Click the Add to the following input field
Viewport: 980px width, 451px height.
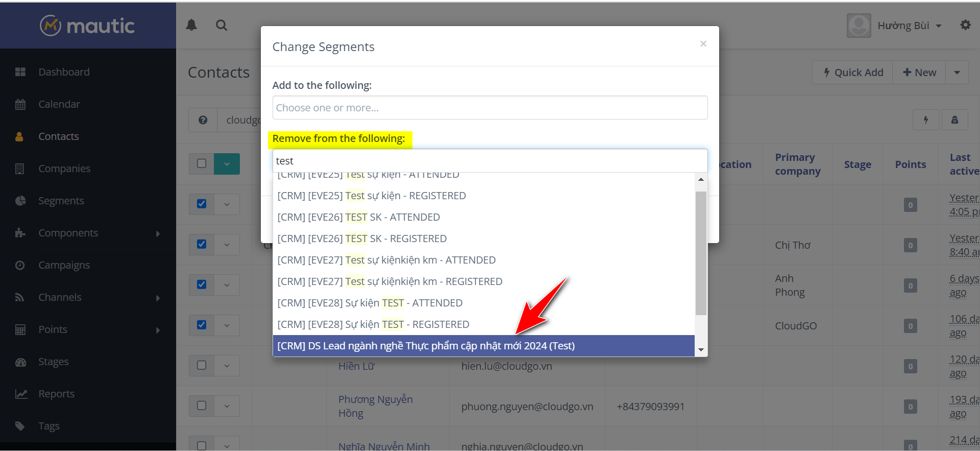click(x=489, y=108)
